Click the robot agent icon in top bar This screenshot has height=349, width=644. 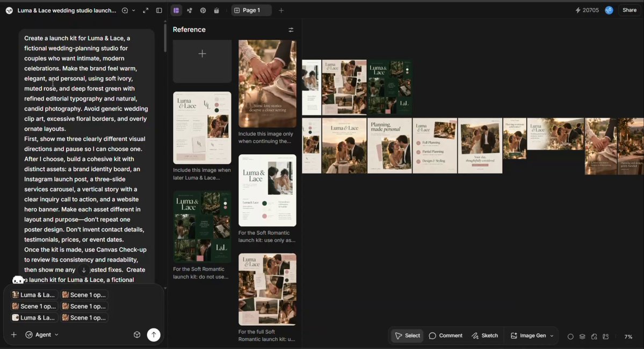click(216, 10)
